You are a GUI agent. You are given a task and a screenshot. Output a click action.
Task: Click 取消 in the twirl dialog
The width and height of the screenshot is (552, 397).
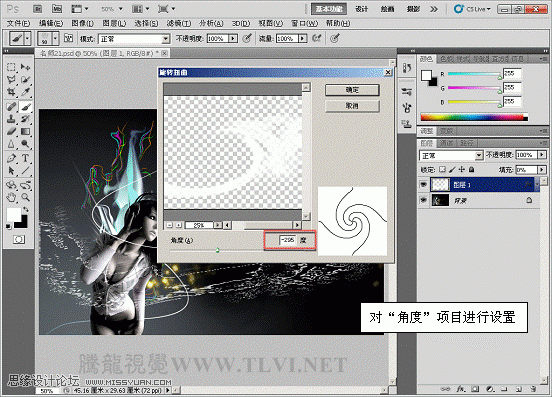(352, 106)
